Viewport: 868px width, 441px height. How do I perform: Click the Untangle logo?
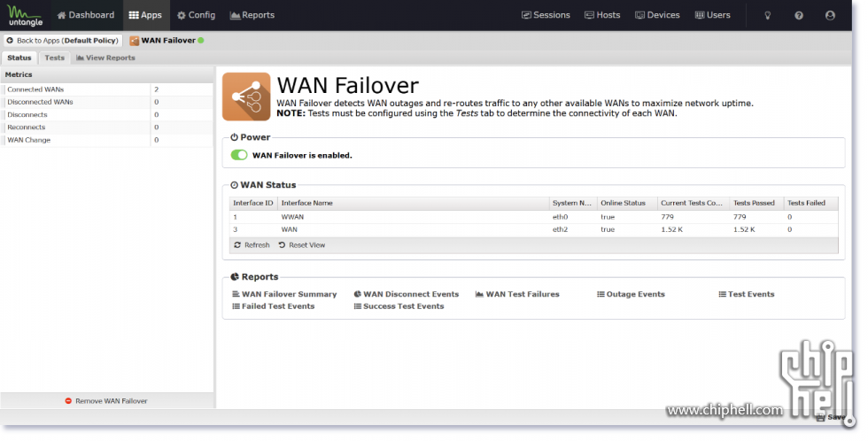click(x=26, y=15)
